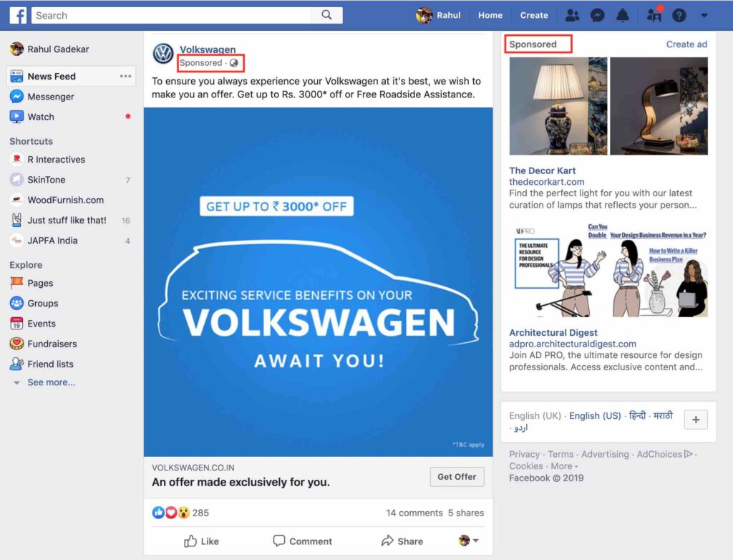The image size is (733, 560).
Task: Open Watch from the left sidebar
Action: point(42,117)
